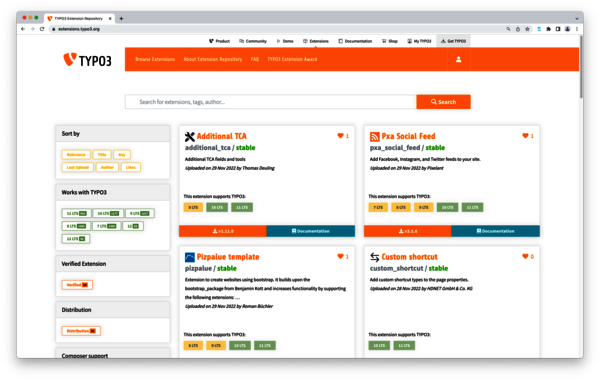The height and width of the screenshot is (380, 600).
Task: Click the TYPO3 logo
Action: pos(87,60)
